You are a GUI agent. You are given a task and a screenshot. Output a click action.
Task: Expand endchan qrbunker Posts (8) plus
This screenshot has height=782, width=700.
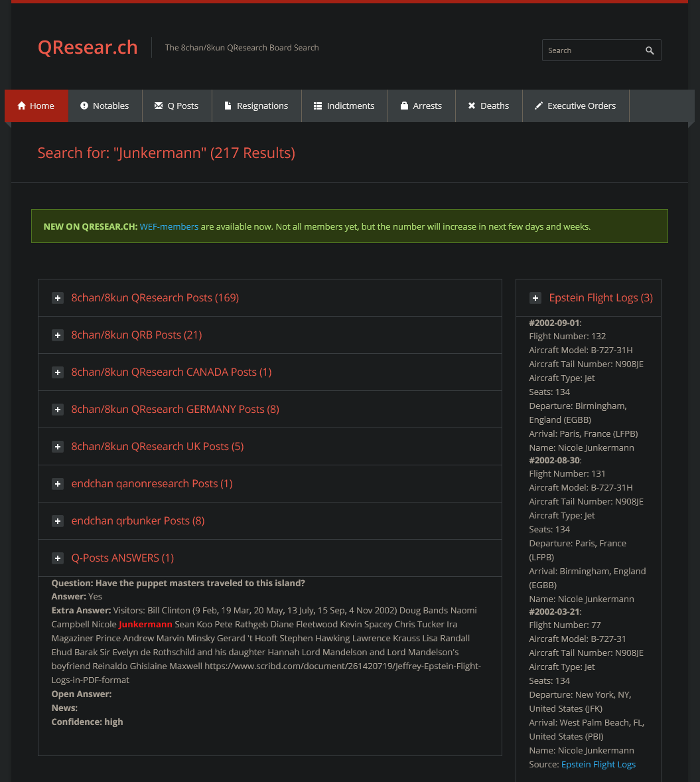(58, 521)
